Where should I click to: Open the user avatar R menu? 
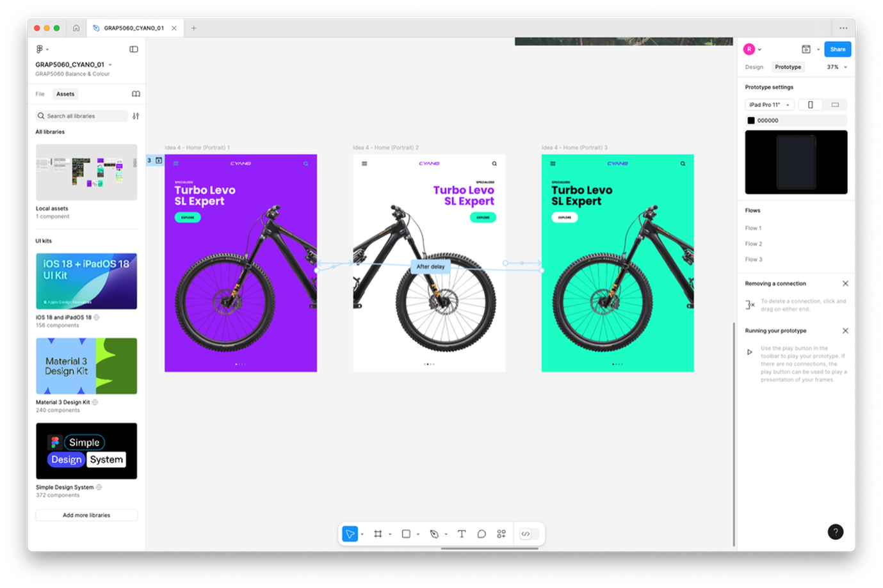tap(749, 49)
